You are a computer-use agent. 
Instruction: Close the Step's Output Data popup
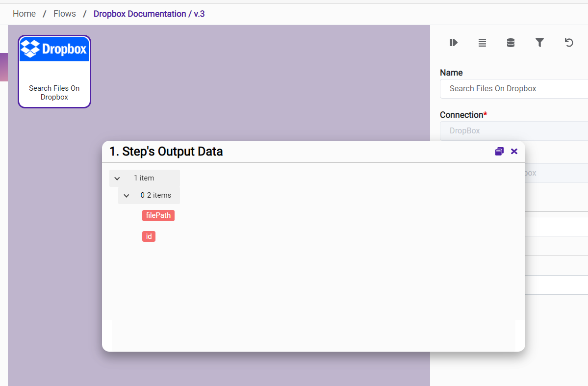click(514, 151)
